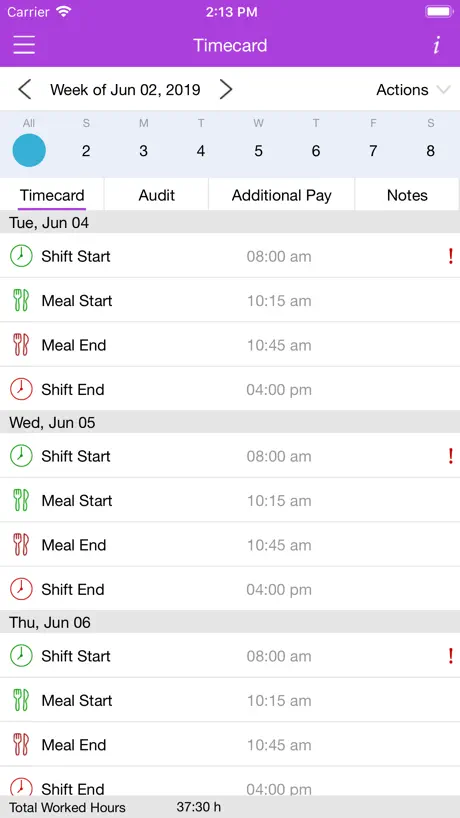The height and width of the screenshot is (818, 460).
Task: Select the All days blue circle
Action: pos(29,150)
